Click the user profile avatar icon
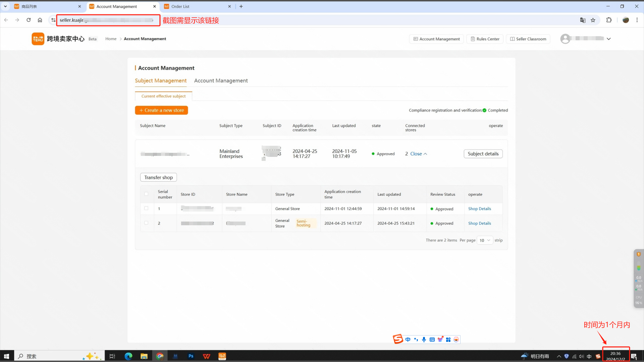644x362 pixels. (x=565, y=39)
